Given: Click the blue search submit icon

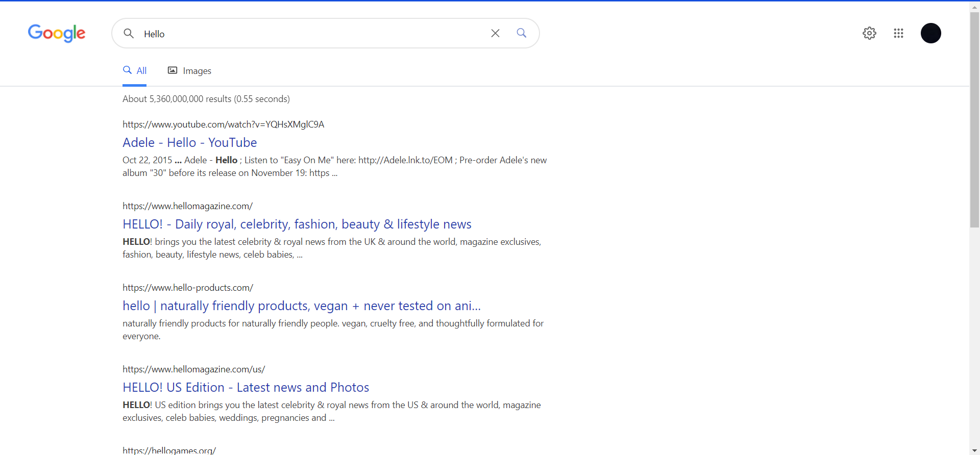Looking at the screenshot, I should 521,33.
